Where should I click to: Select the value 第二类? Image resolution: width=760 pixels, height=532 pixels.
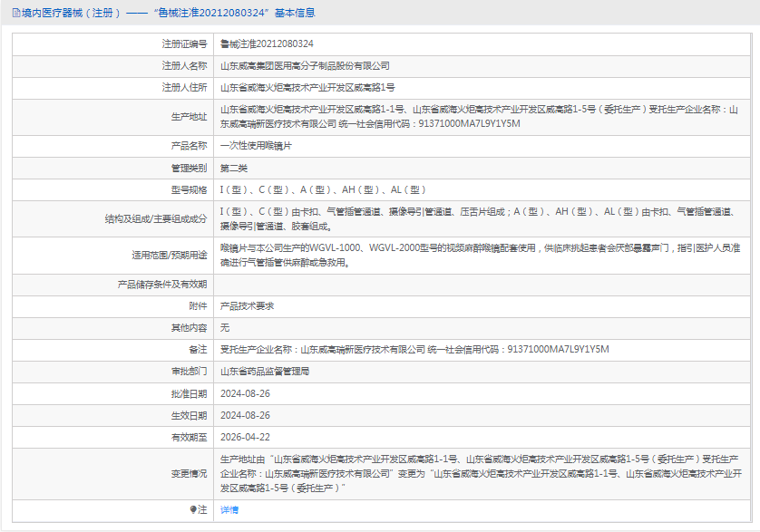[x=234, y=169]
